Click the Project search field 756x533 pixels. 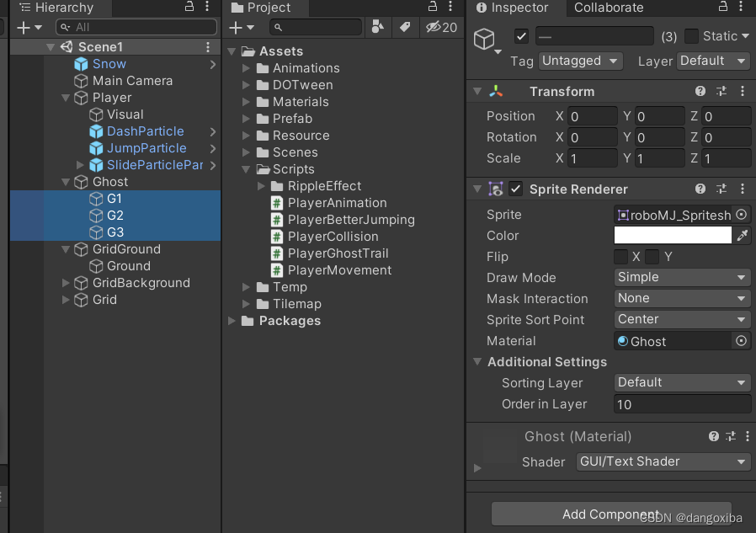click(316, 27)
